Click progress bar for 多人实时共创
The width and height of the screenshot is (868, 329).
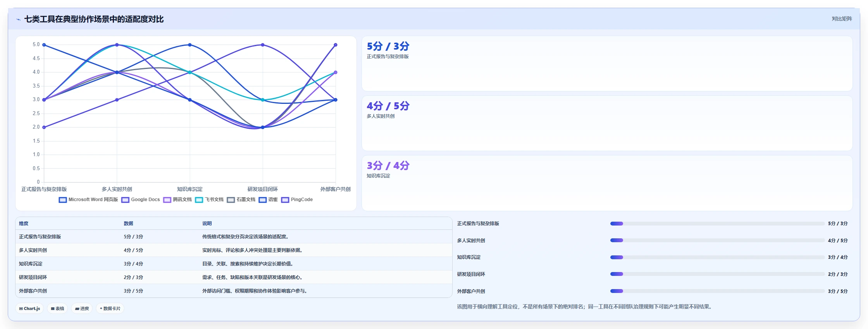point(717,240)
